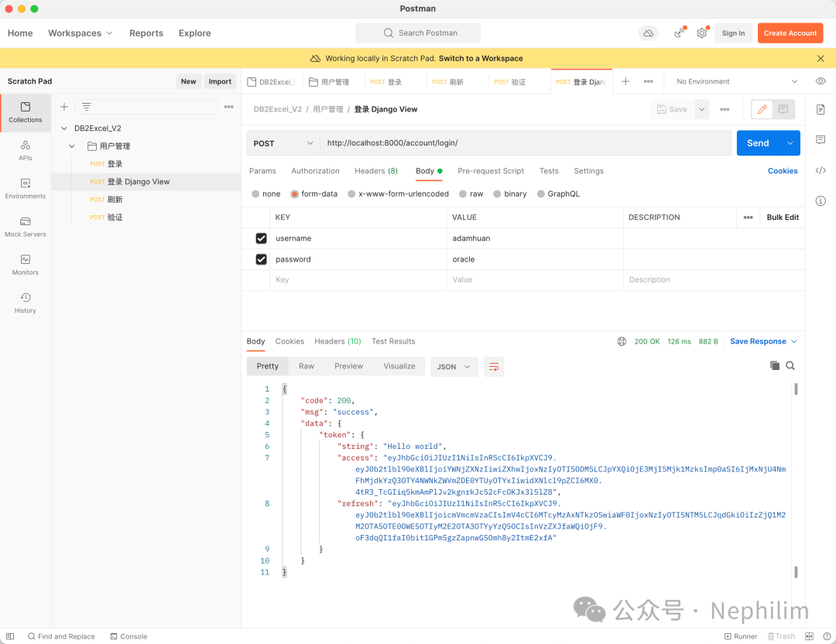Open the Cookies link
The width and height of the screenshot is (836, 644).
pos(782,171)
